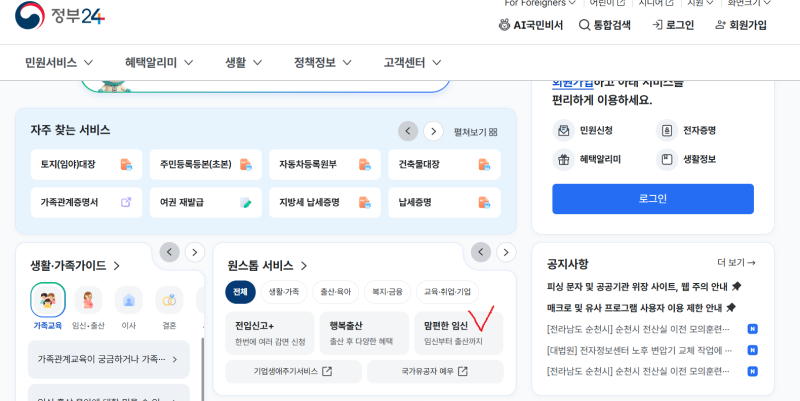Previous arrow in 생활·가족가이드
The image size is (800, 401).
pyautogui.click(x=169, y=252)
